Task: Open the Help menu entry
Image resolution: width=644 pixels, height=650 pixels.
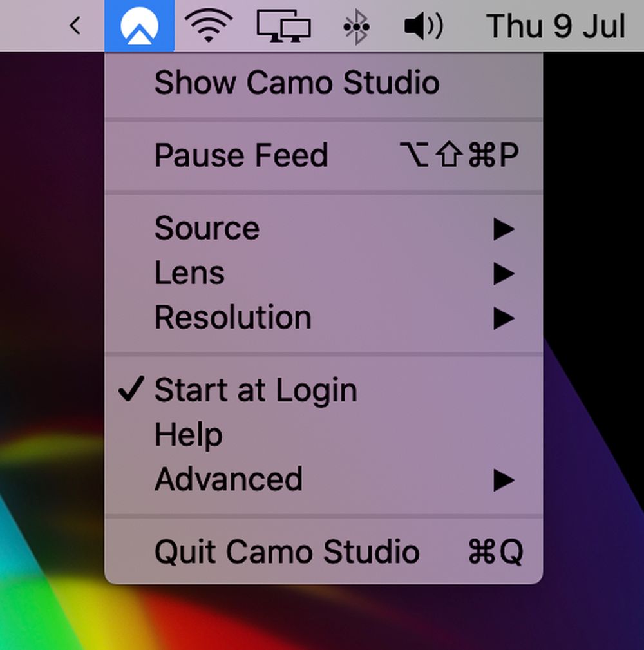Action: tap(324, 434)
